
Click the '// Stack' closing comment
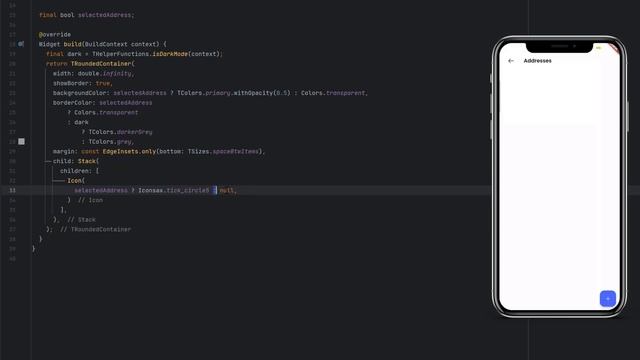tap(82, 220)
